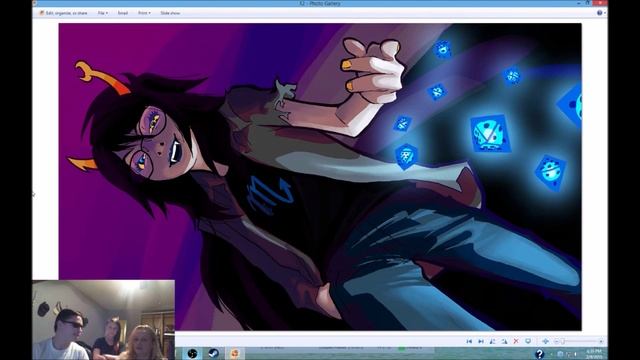Viewport: 640px width, 360px height.
Task: Click the Photo Gallery taskbar icon
Action: click(x=235, y=353)
